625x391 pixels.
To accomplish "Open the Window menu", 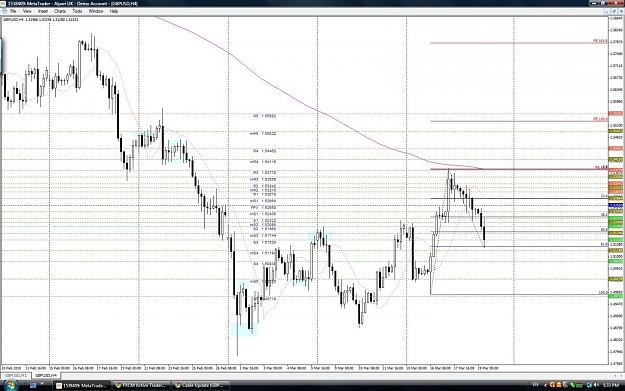I will (96, 11).
